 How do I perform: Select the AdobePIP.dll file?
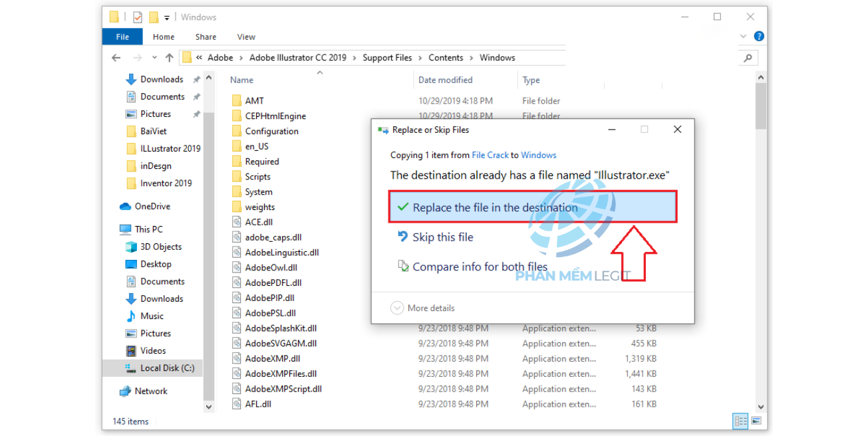pyautogui.click(x=269, y=298)
